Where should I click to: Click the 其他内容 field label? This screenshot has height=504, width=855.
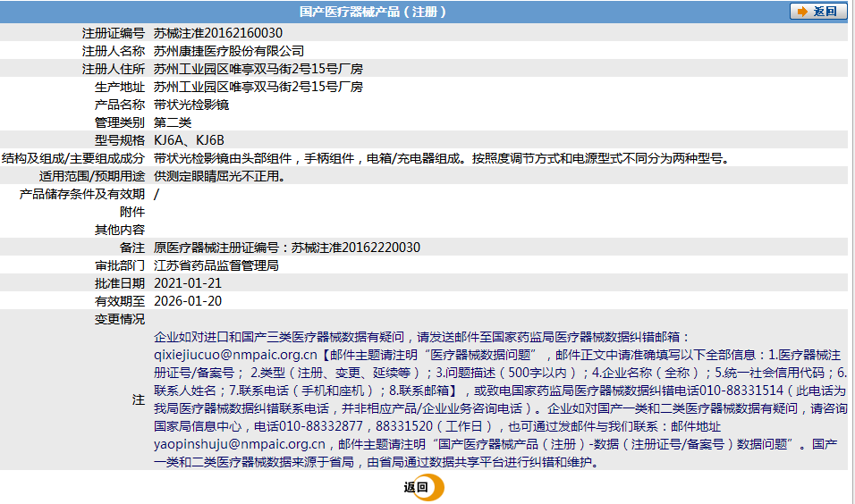pyautogui.click(x=120, y=230)
